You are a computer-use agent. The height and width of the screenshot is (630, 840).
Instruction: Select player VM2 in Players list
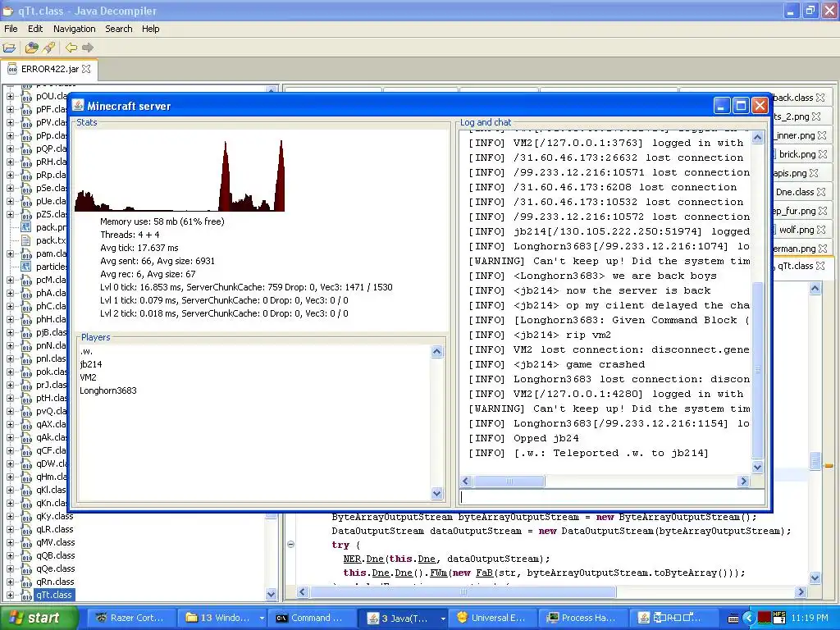pos(88,377)
